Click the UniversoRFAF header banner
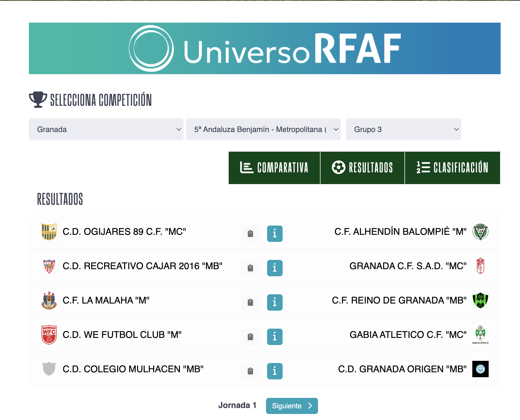 pos(265,48)
